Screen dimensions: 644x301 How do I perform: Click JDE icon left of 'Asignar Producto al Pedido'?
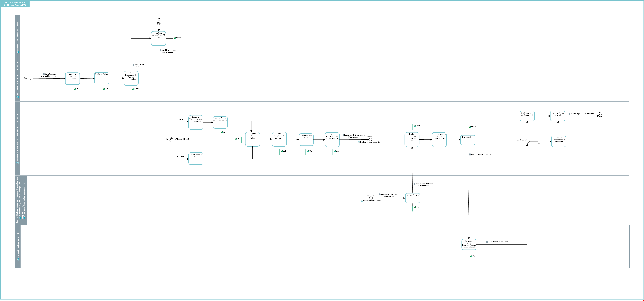(x=236, y=139)
